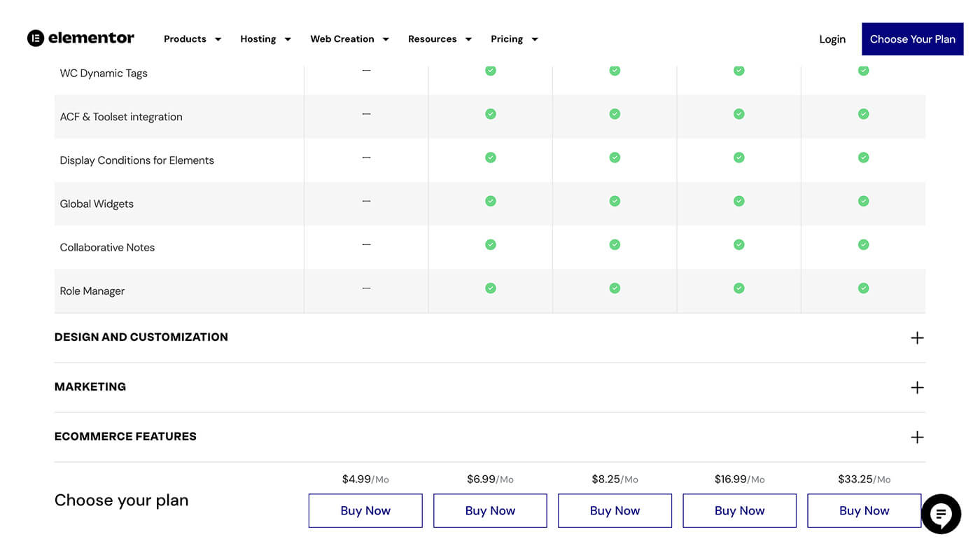This screenshot has width=980, height=560.
Task: Click Buy Now for the $33.25 plan
Action: (x=864, y=510)
